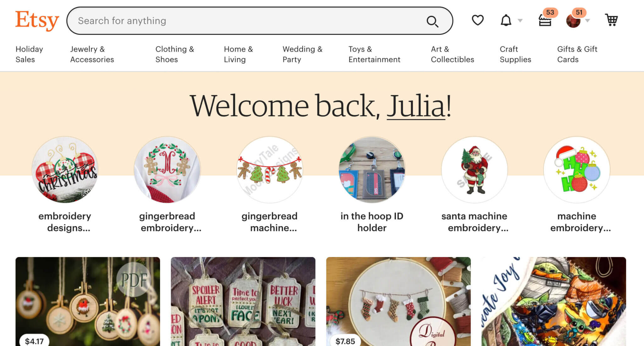Open Shop Manager storefront icon
This screenshot has width=644, height=346.
(545, 20)
